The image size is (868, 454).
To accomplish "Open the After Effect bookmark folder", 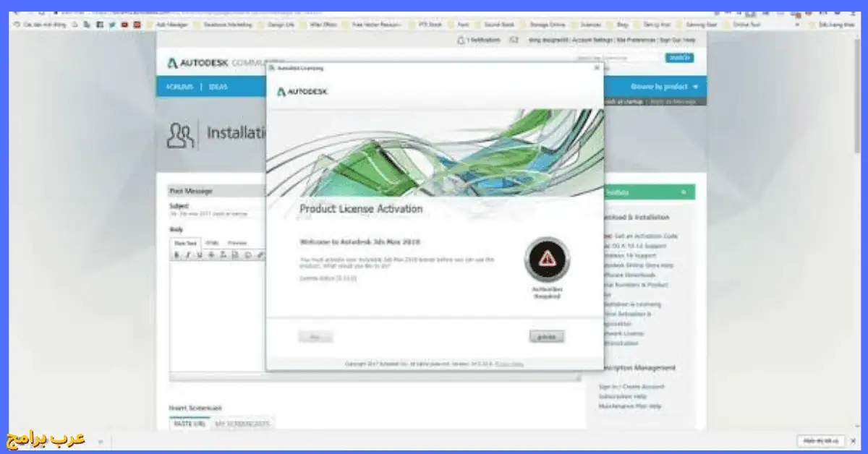I will (x=317, y=24).
